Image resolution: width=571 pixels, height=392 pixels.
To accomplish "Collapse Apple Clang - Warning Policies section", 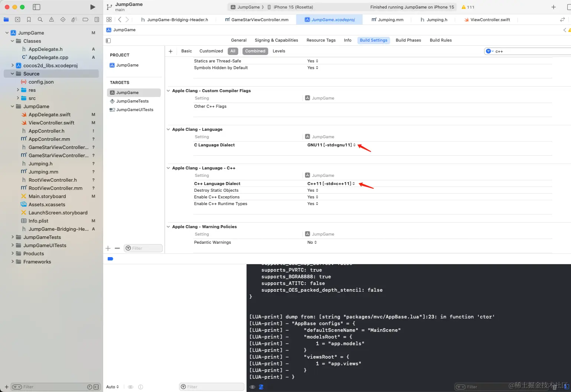I will [169, 227].
